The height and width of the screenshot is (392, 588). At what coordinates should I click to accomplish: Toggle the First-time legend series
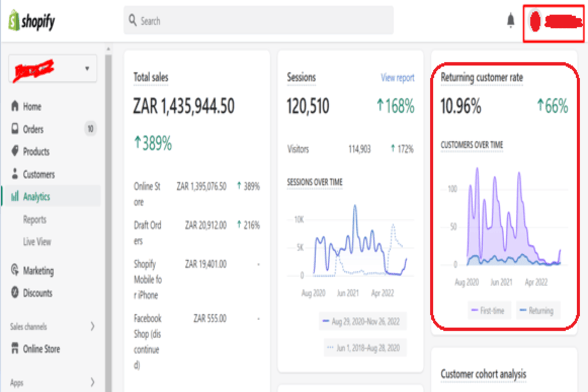point(489,311)
